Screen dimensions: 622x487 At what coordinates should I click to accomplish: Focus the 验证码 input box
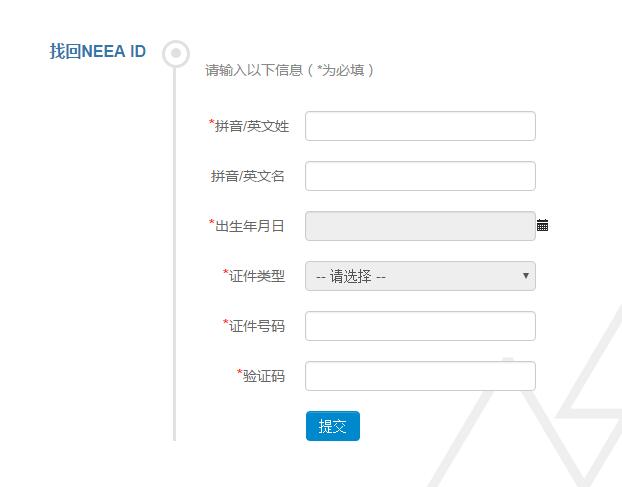click(x=420, y=376)
